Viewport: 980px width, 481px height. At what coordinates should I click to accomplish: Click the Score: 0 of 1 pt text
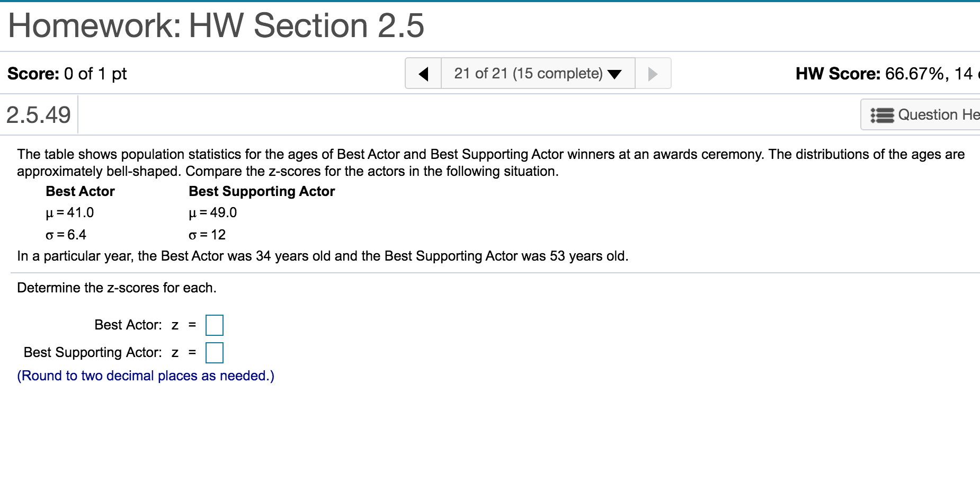67,74
